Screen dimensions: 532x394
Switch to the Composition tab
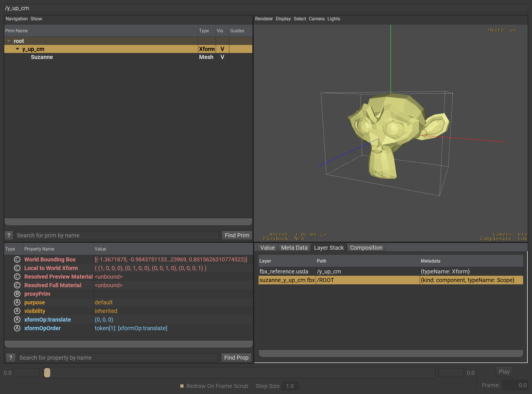click(x=366, y=248)
